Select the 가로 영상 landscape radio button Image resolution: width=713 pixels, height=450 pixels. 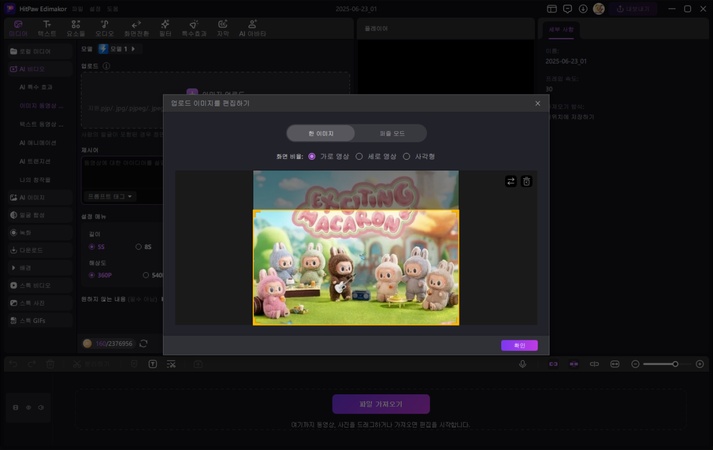click(x=311, y=156)
